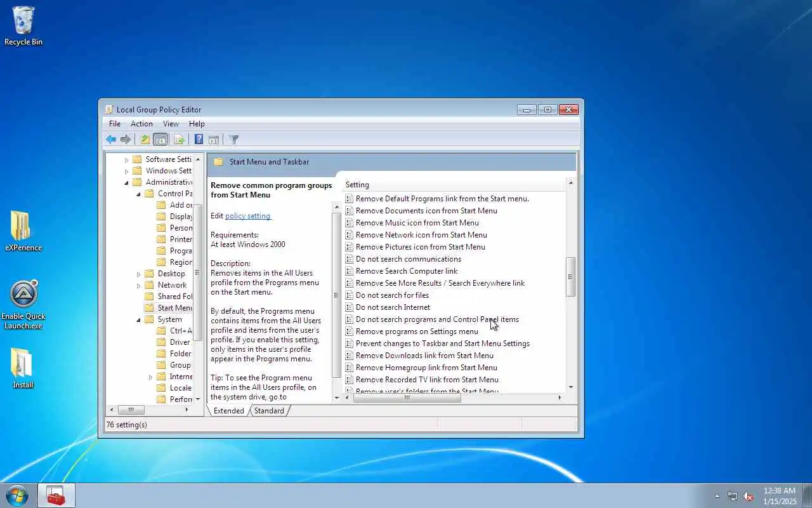Open the View menu

171,124
